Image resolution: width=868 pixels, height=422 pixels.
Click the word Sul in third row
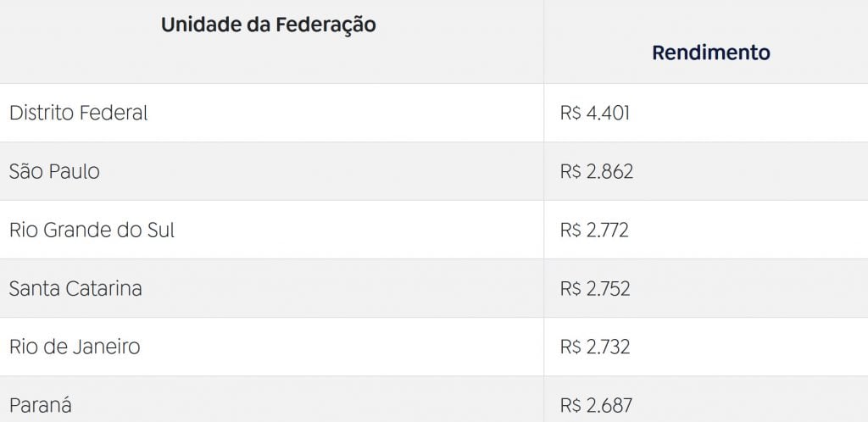[160, 230]
